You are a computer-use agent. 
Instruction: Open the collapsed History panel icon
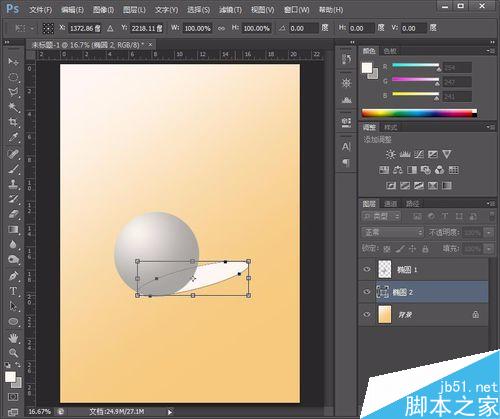pos(346,59)
